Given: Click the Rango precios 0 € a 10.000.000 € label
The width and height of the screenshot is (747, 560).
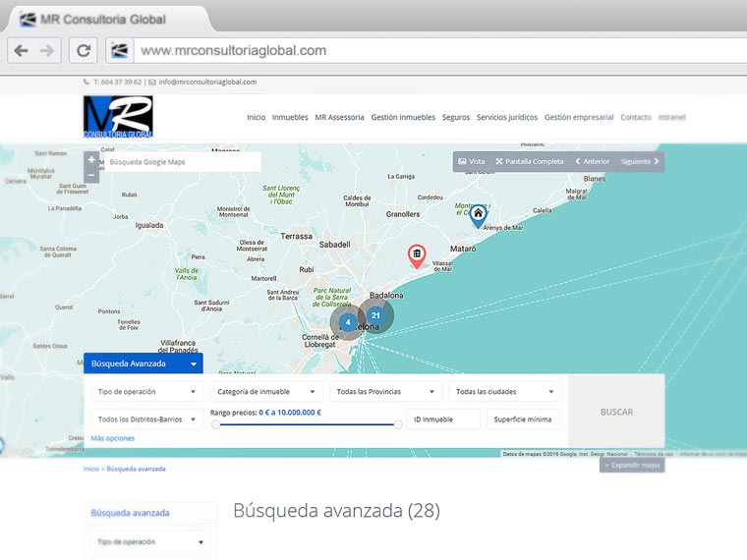Looking at the screenshot, I should pyautogui.click(x=265, y=413).
